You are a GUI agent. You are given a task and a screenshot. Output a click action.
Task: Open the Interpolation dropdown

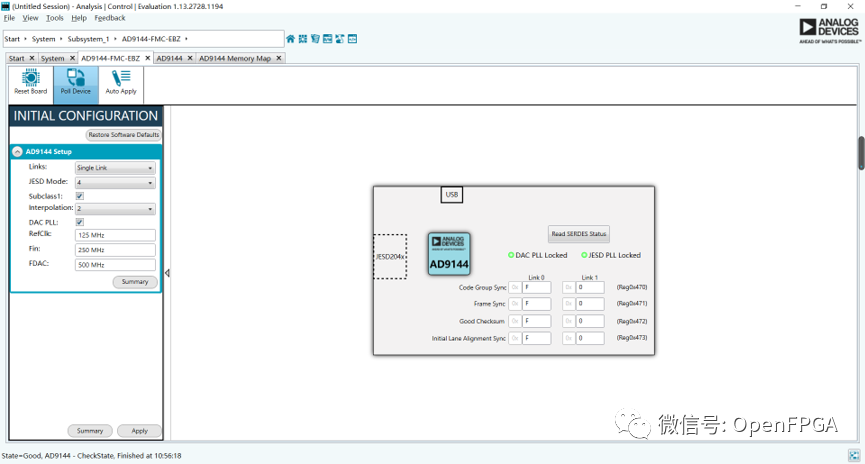coord(115,209)
